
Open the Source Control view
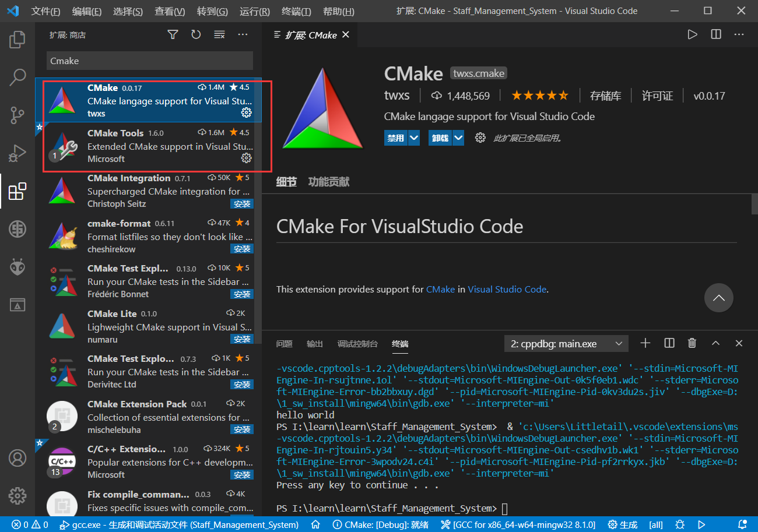(17, 115)
